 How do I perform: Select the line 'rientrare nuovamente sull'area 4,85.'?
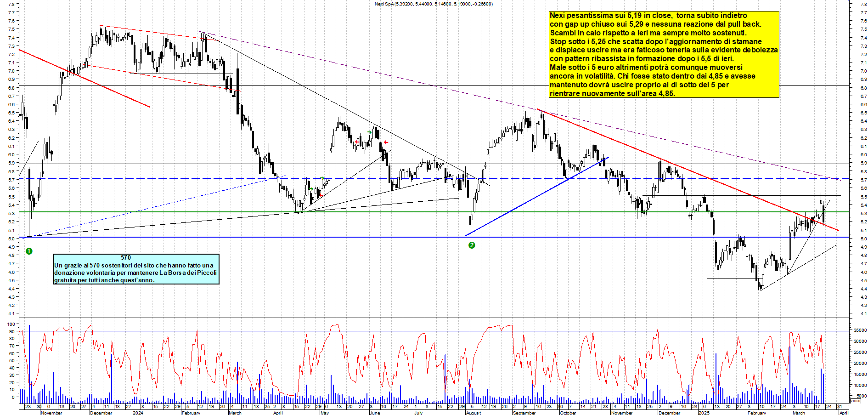612,93
